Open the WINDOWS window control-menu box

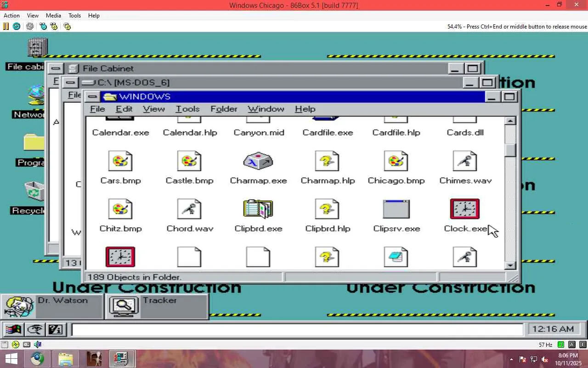pos(93,97)
